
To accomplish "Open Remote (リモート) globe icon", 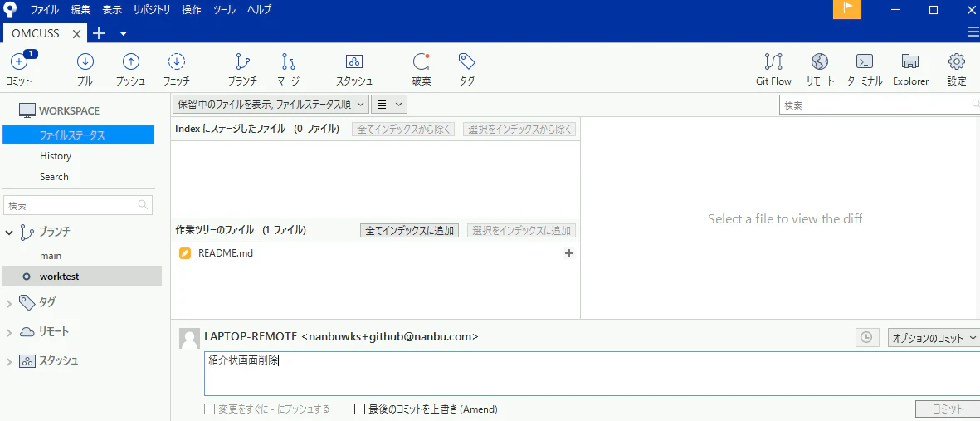I will tap(820, 61).
